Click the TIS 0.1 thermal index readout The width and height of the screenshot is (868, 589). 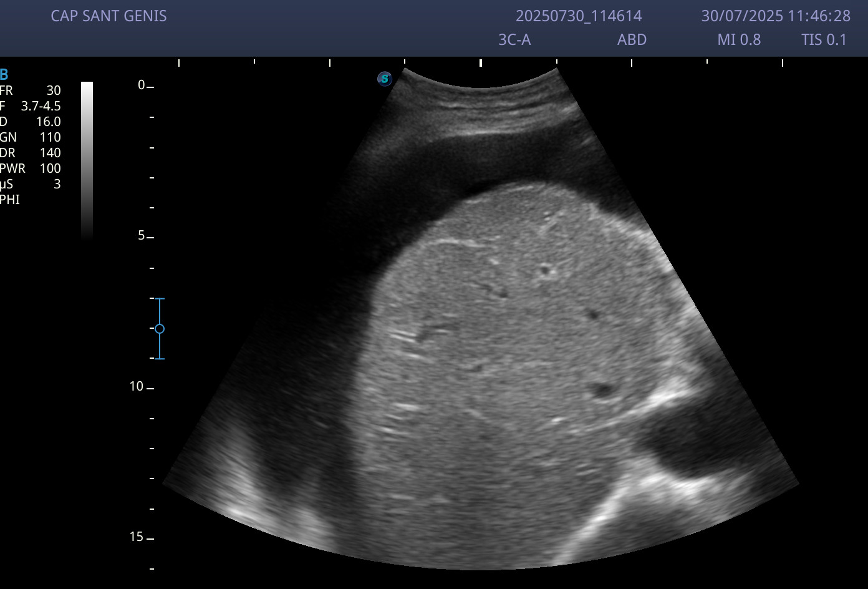[824, 40]
